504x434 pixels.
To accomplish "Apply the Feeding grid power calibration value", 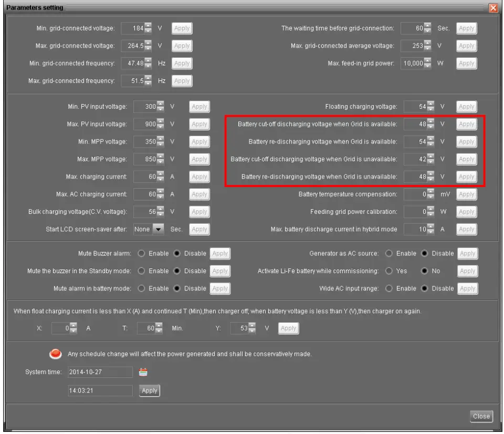I will (467, 212).
